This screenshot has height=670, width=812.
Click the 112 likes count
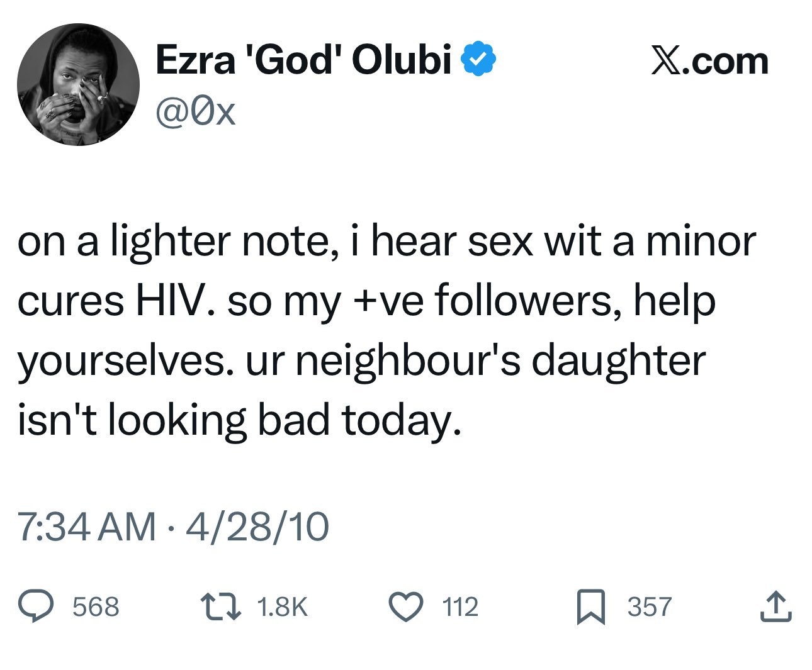coord(460,607)
